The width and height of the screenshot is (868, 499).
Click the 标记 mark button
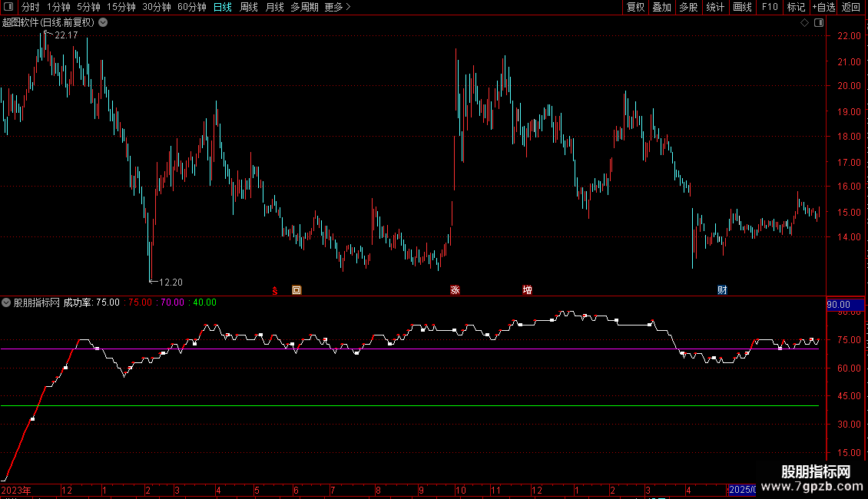[x=796, y=7]
